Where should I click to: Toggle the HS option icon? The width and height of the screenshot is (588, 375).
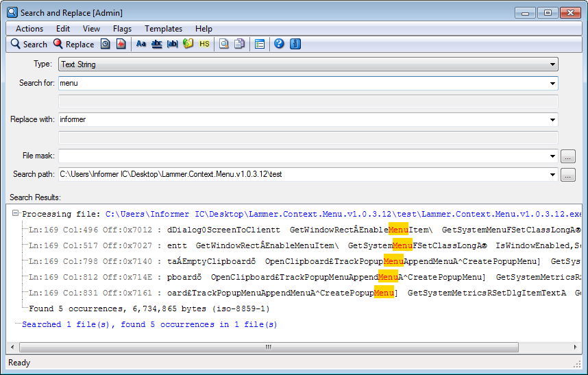(204, 45)
